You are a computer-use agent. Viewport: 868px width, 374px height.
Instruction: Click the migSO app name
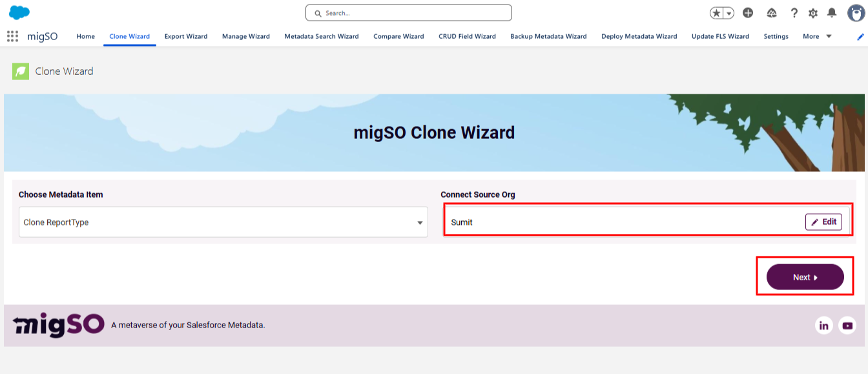coord(43,36)
